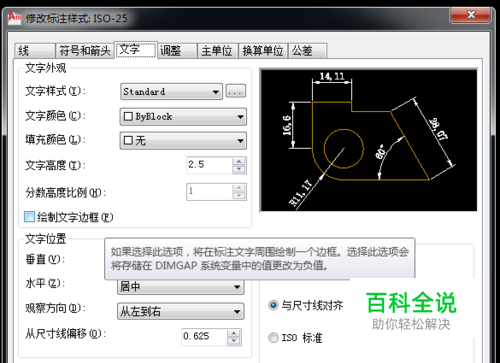Screen dimensions: 500x363
Task: Enable the 绘制文字边框 checkbox
Action: tap(29, 217)
